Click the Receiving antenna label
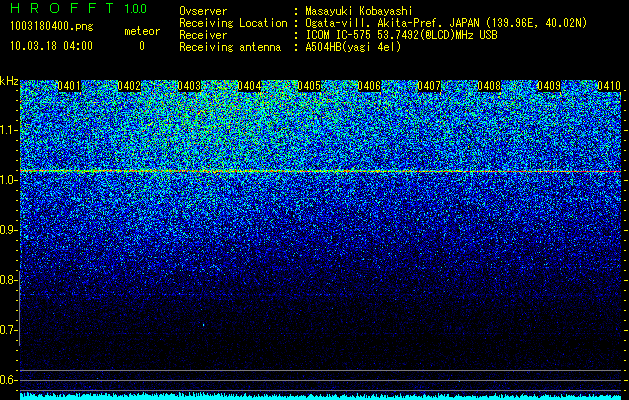 pyautogui.click(x=230, y=47)
